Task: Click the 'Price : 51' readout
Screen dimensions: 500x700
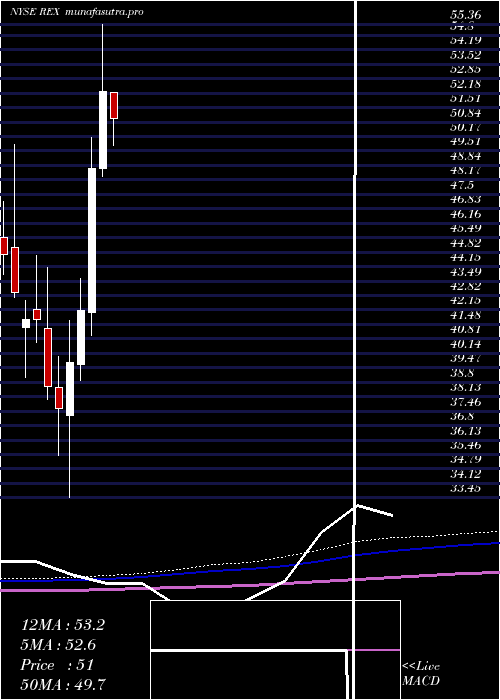Action: (x=57, y=665)
